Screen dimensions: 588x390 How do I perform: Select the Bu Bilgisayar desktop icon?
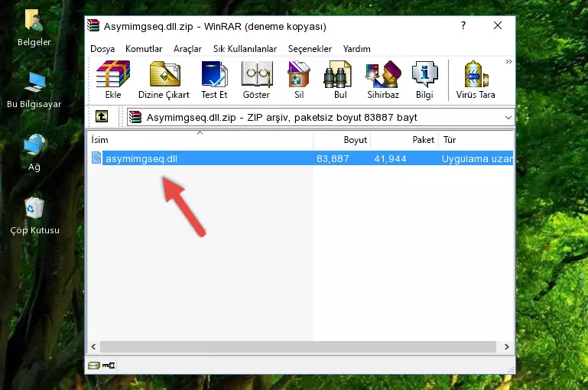(x=34, y=89)
